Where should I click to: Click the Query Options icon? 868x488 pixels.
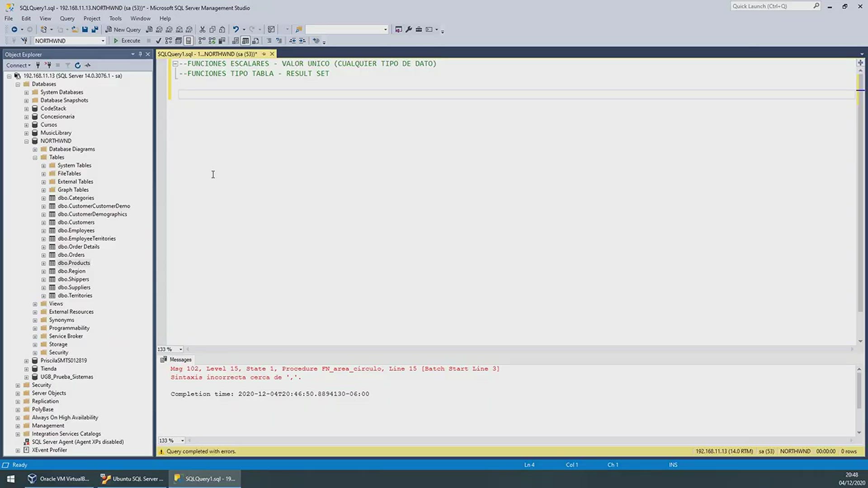(x=179, y=41)
